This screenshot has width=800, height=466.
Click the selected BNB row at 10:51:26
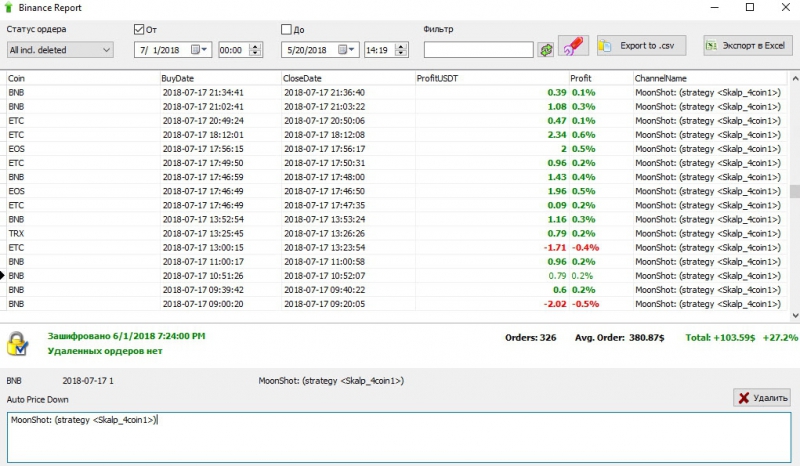396,276
